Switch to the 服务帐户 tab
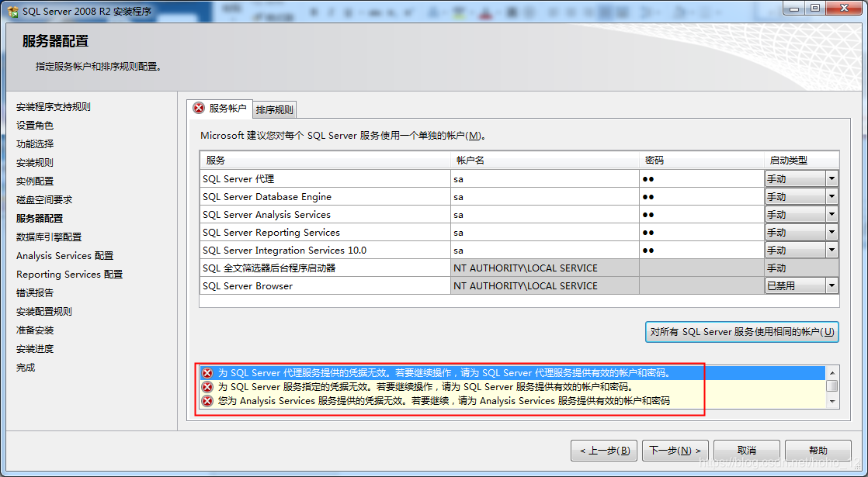 (220, 109)
